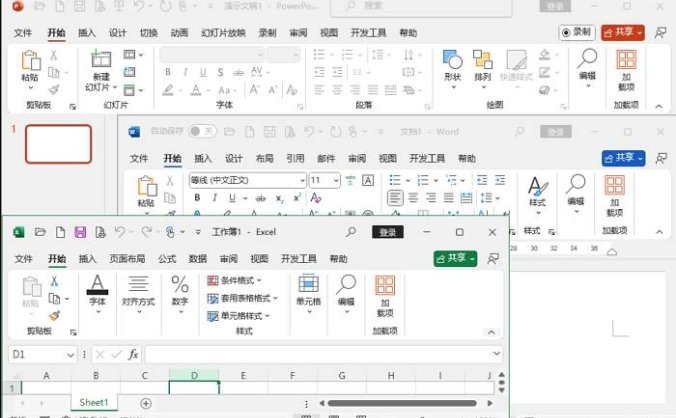The width and height of the screenshot is (676, 418).
Task: Open the Animations tab in PowerPoint
Action: (x=179, y=33)
